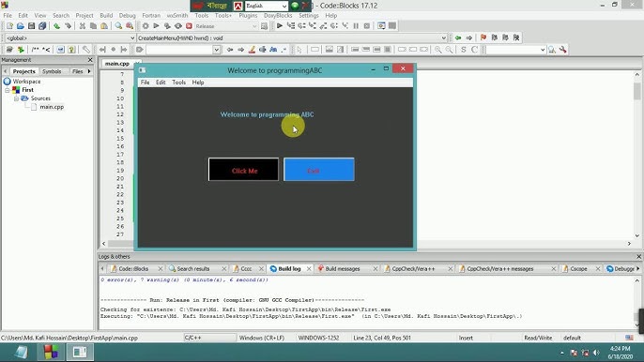The height and width of the screenshot is (362, 644).
Task: Save current file with the floppy icon
Action: 31,26
